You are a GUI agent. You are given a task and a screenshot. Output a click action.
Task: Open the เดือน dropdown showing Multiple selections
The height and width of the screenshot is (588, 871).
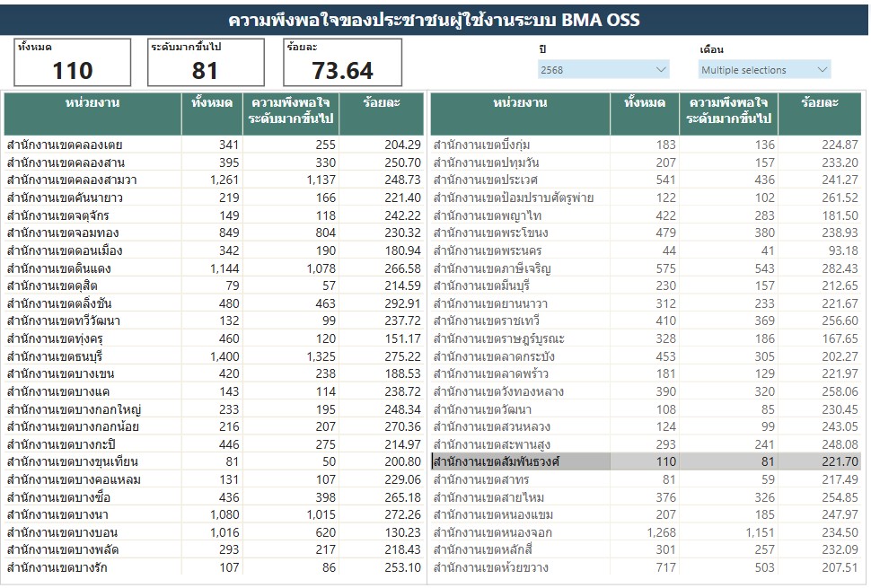coord(764,69)
